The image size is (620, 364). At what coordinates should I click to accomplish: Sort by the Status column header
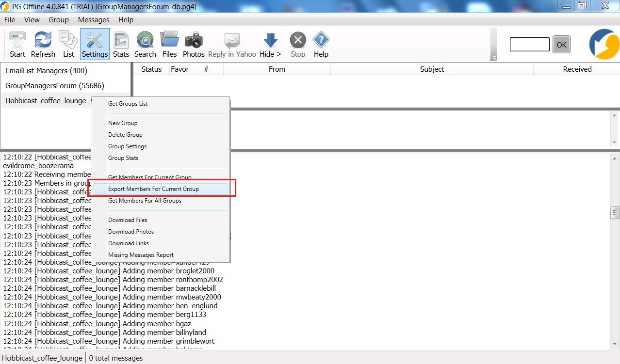[x=151, y=69]
